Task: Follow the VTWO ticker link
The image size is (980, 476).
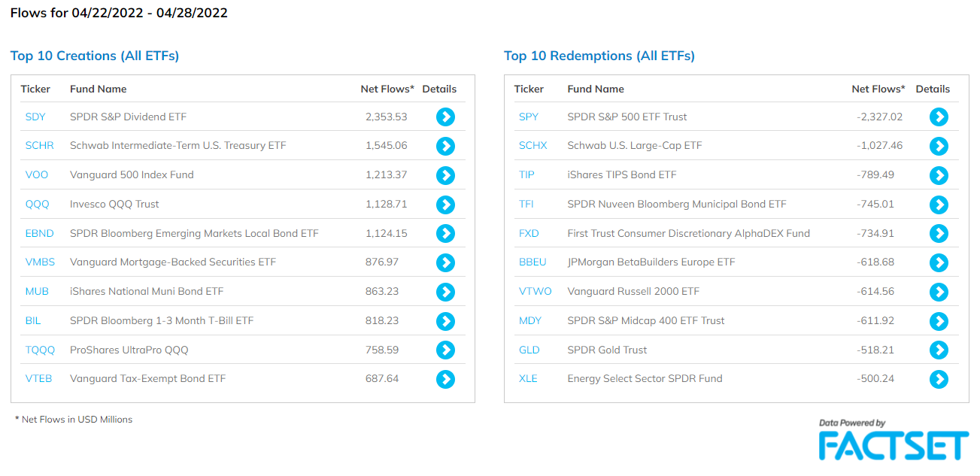Action: click(536, 292)
